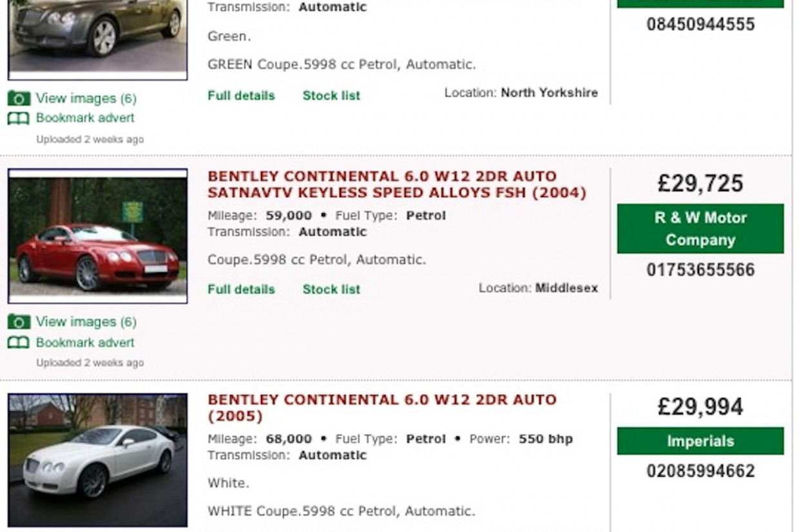Open the grey Bentley thumbnail photo
The image size is (799, 532).
[x=98, y=37]
